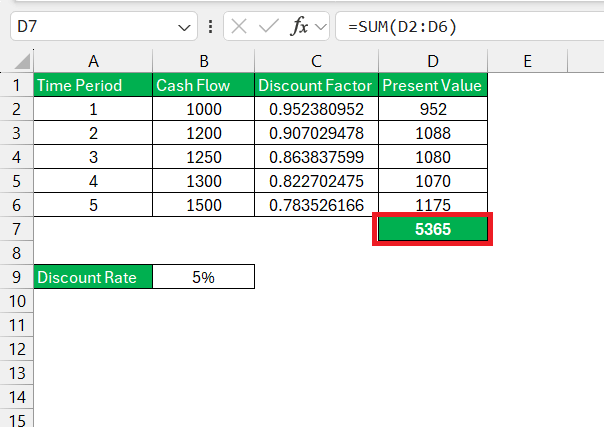Select row 8 header

coord(17,253)
